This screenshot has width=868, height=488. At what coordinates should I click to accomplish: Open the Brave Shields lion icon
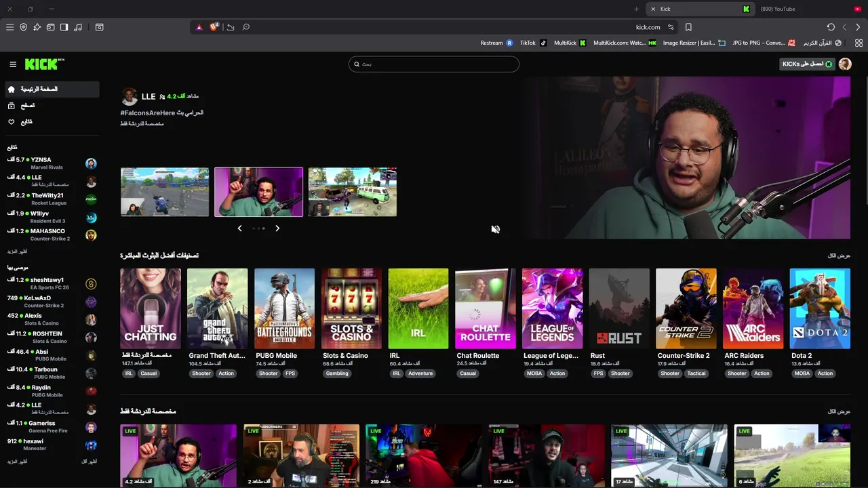coord(214,27)
